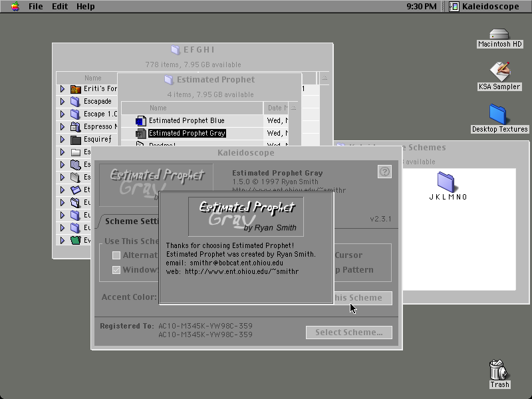Toggle the Alternate checkbox
532x399 pixels.
[116, 255]
